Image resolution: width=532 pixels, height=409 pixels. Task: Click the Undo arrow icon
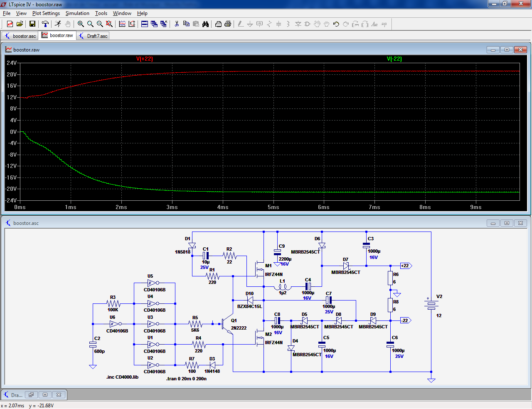(x=336, y=24)
